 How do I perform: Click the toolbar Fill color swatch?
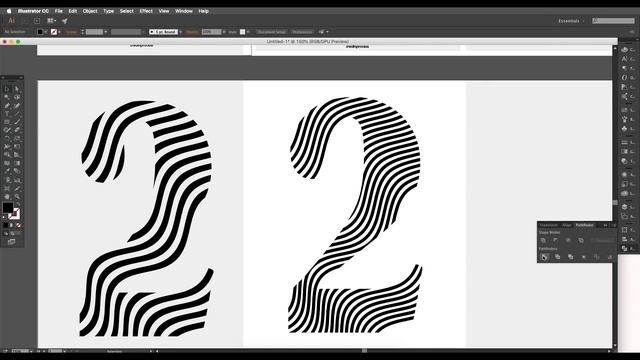coord(8,208)
